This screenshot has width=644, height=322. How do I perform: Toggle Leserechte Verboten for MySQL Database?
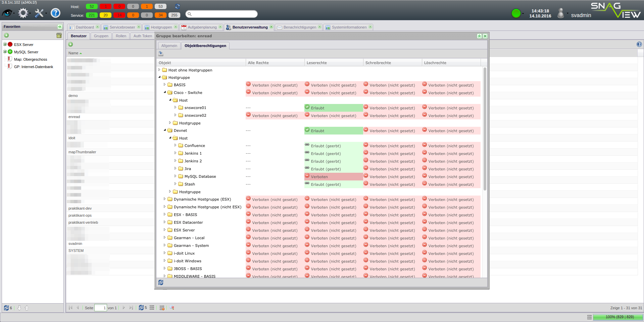click(x=334, y=176)
